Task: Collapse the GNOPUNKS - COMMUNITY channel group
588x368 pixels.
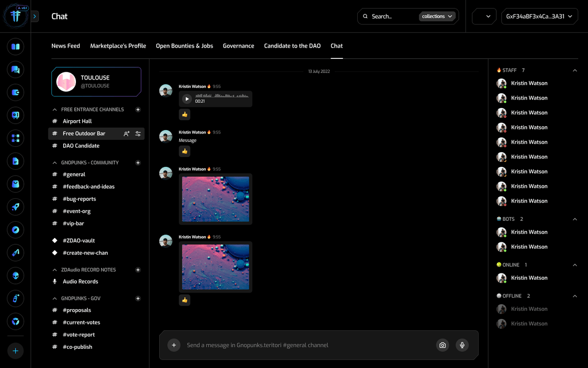Action: (x=55, y=162)
